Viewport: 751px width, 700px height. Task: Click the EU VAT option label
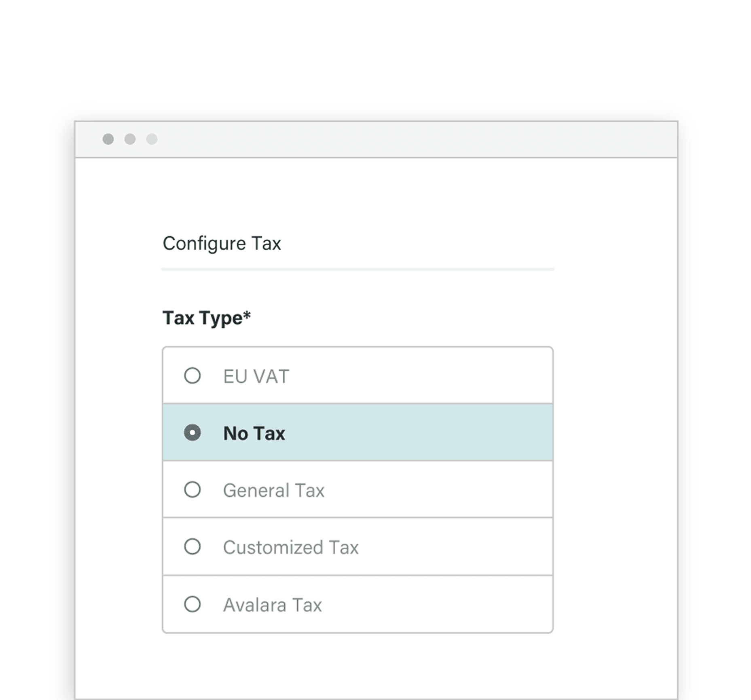click(x=256, y=376)
